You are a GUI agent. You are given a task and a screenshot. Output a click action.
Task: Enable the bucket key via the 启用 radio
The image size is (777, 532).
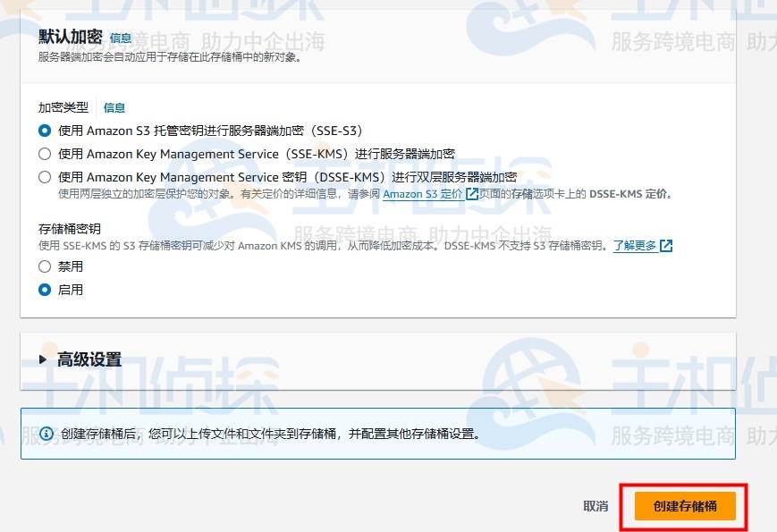click(45, 289)
